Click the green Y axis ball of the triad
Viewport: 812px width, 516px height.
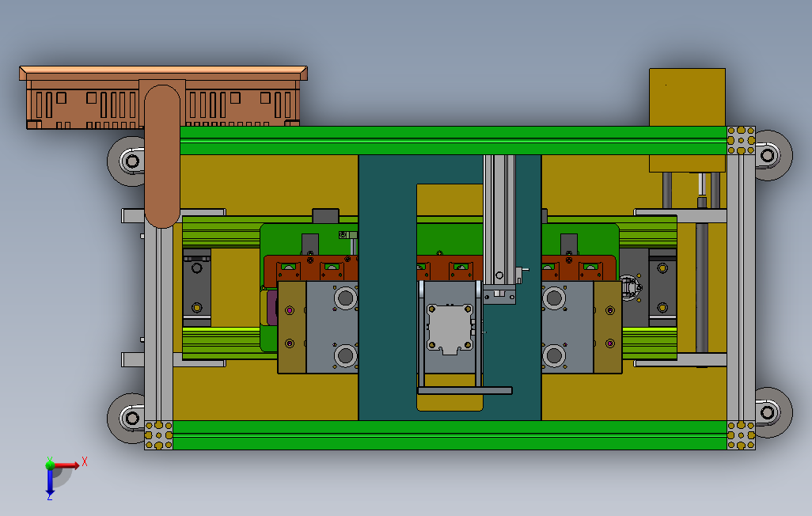(50, 465)
